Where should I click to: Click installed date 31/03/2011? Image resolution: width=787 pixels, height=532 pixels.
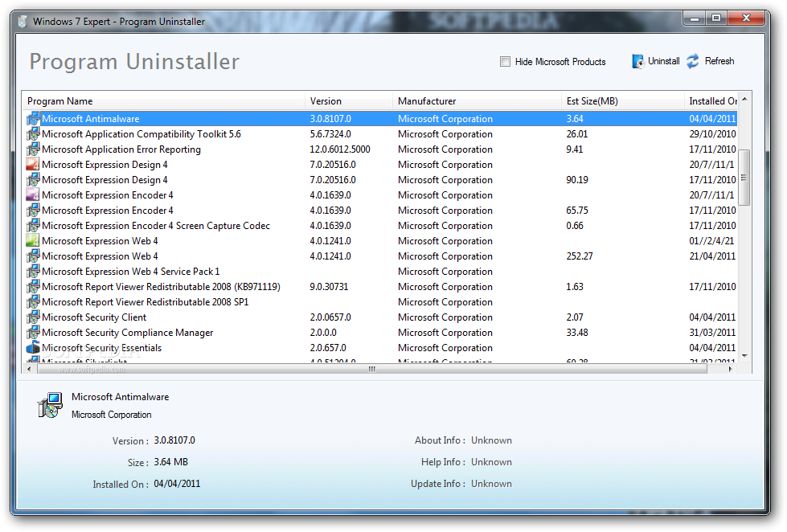(x=712, y=333)
